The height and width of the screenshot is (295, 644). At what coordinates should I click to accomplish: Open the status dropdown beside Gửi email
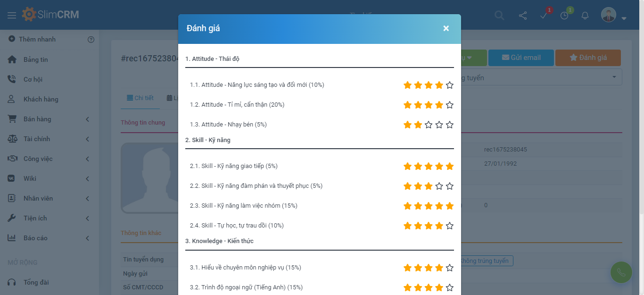pyautogui.click(x=469, y=58)
